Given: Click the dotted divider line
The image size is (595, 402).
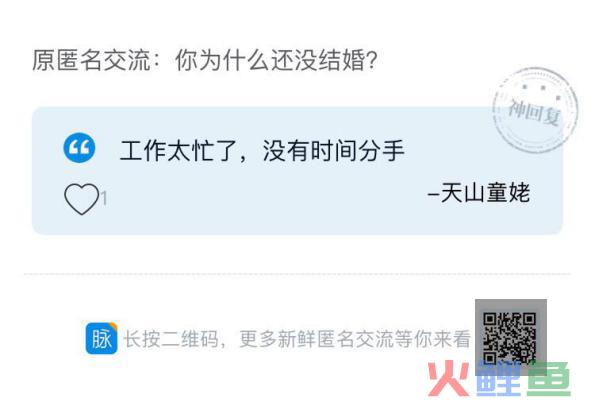Looking at the screenshot, I should [x=298, y=274].
